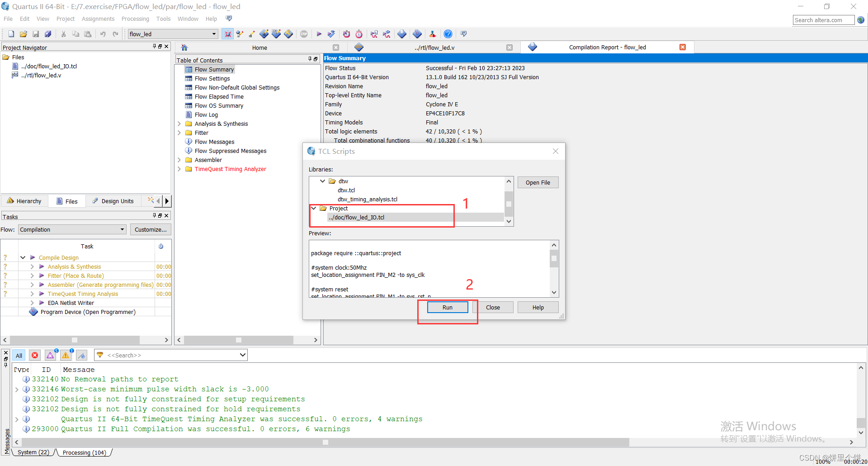Close the Home tab
Screen dimensions: 868x466
[336, 48]
